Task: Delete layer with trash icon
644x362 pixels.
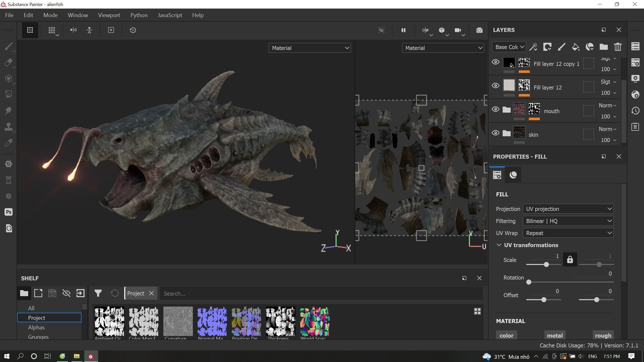Action: (x=618, y=47)
